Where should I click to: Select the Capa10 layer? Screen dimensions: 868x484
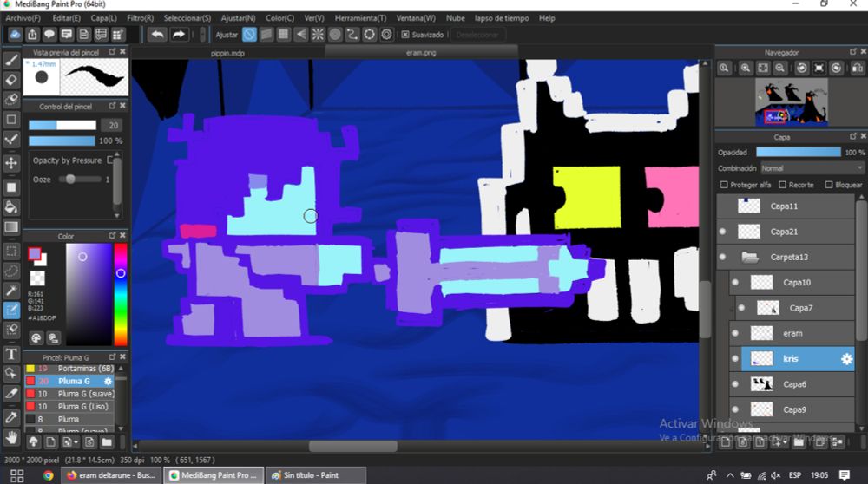coord(792,283)
